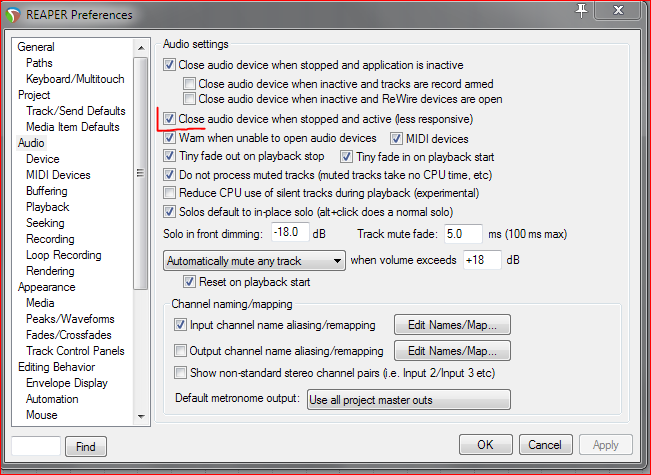Viewport: 651px width, 475px height.
Task: Open the Media appearance page
Action: (40, 303)
